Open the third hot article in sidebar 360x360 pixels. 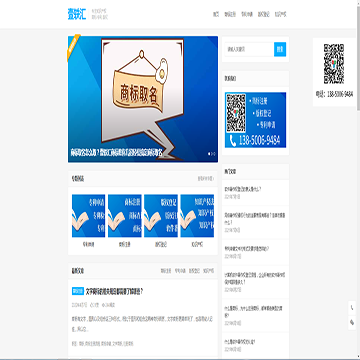(x=247, y=249)
